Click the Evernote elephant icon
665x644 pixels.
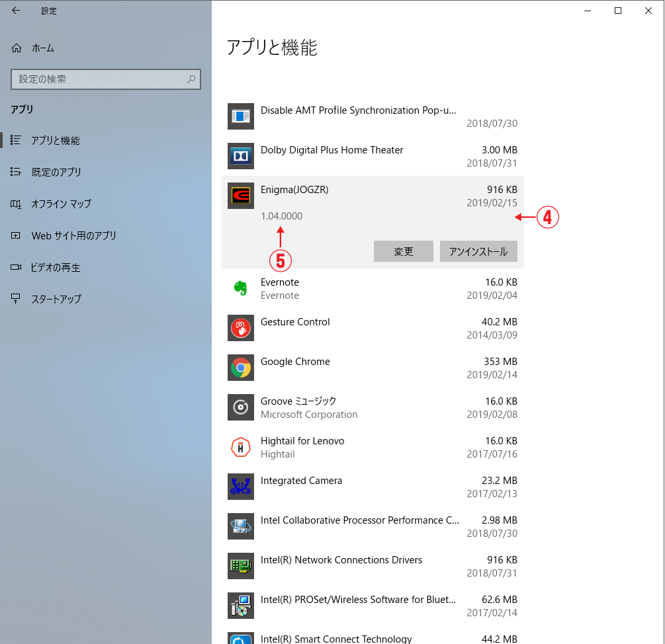tap(240, 288)
